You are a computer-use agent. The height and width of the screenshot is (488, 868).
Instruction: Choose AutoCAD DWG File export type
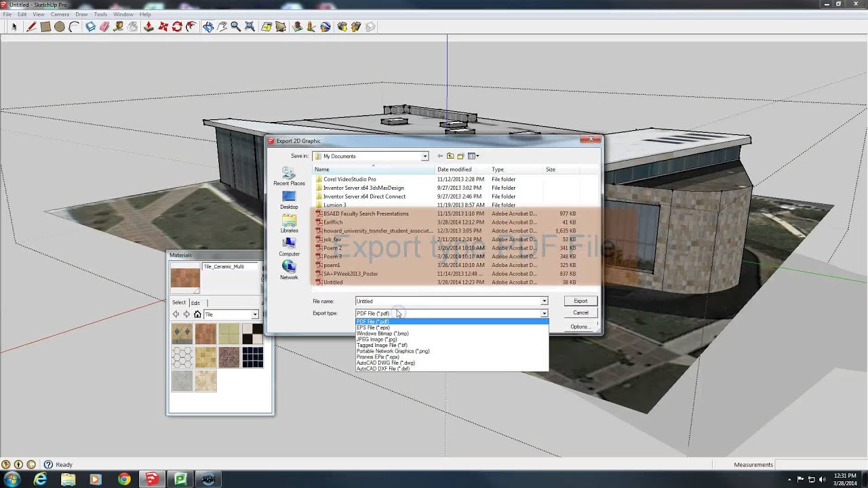[452, 363]
